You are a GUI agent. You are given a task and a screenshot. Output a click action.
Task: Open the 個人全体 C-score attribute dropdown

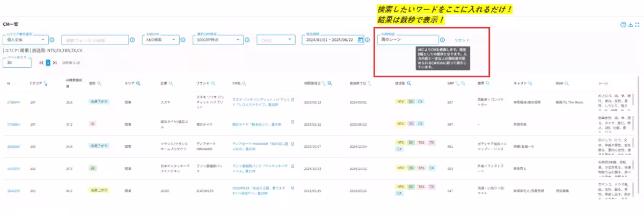point(25,39)
